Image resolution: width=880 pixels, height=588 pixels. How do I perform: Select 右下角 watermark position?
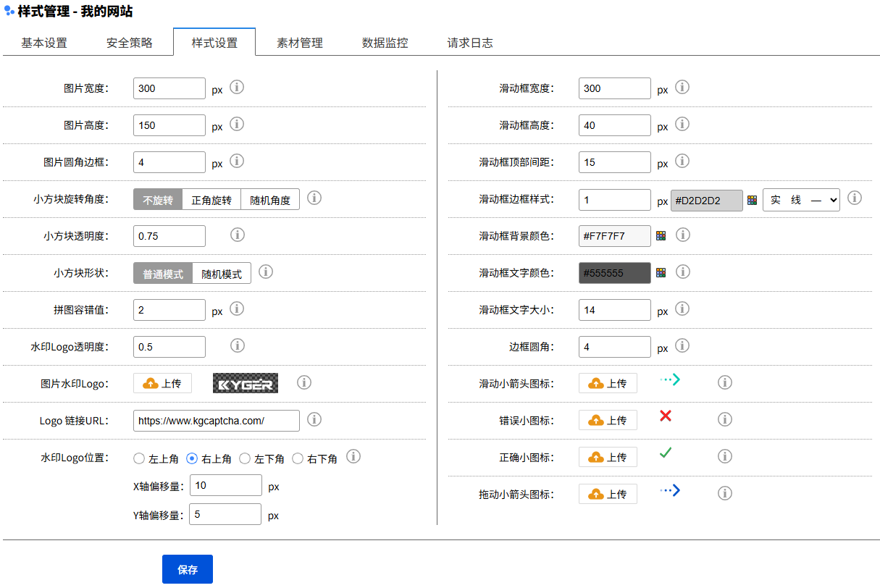coord(298,458)
